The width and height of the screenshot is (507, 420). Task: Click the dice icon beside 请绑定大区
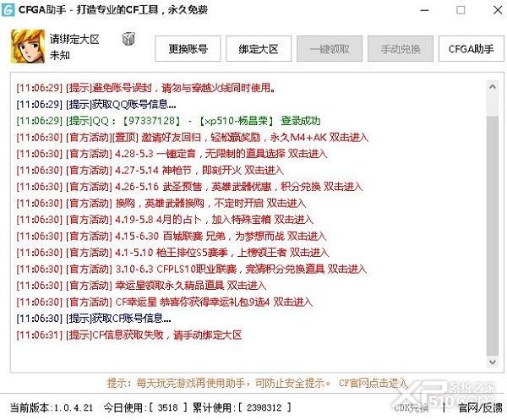[128, 39]
